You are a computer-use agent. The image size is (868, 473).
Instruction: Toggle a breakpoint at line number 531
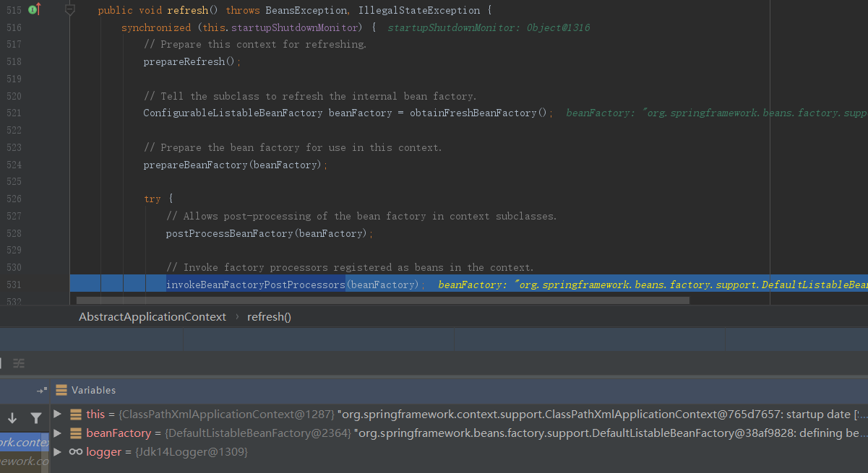pyautogui.click(x=14, y=285)
